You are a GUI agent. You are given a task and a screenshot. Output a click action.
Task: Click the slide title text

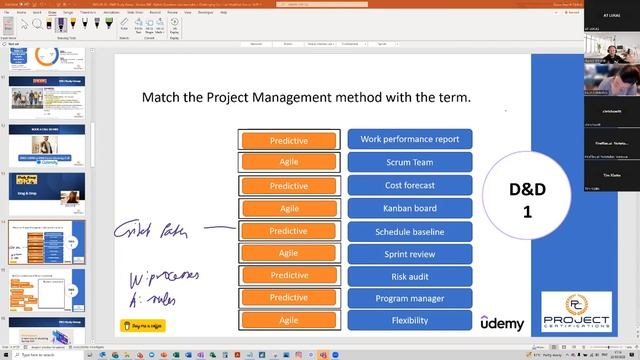pos(306,98)
